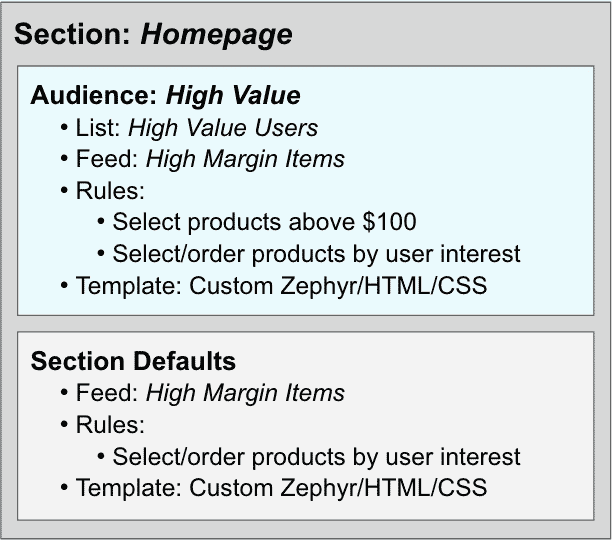Image resolution: width=612 pixels, height=540 pixels.
Task: Click "Template:" label under Section Defaults
Action: [129, 488]
